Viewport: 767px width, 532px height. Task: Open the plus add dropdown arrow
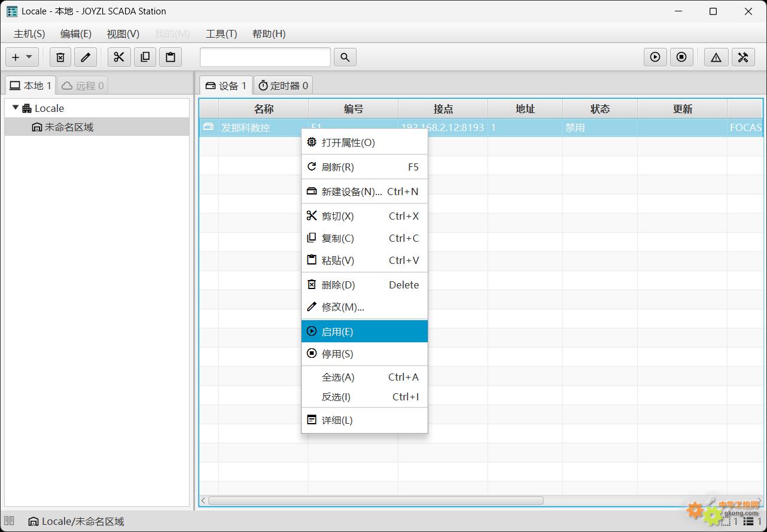tap(29, 57)
